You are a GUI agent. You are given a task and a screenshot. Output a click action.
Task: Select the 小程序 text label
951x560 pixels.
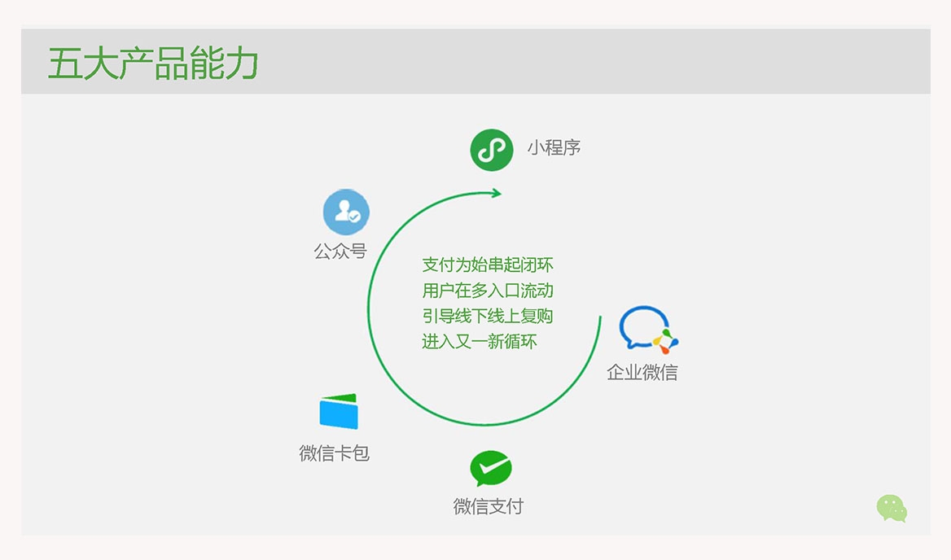tap(554, 148)
